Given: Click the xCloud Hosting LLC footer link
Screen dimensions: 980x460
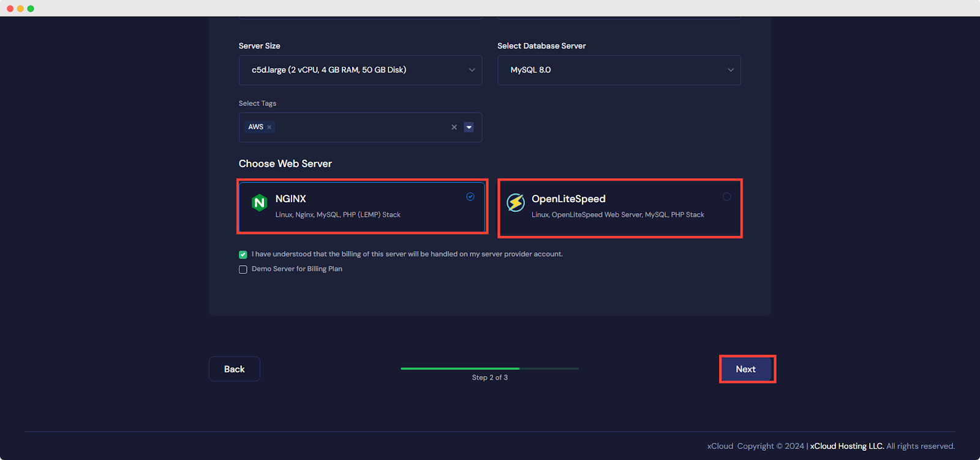Looking at the screenshot, I should (x=846, y=446).
